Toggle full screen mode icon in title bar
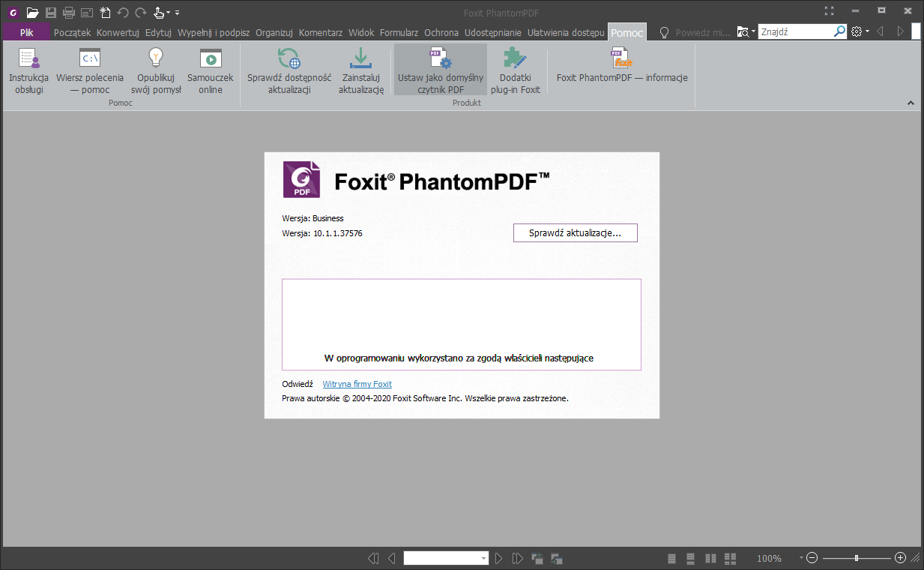 (x=829, y=10)
